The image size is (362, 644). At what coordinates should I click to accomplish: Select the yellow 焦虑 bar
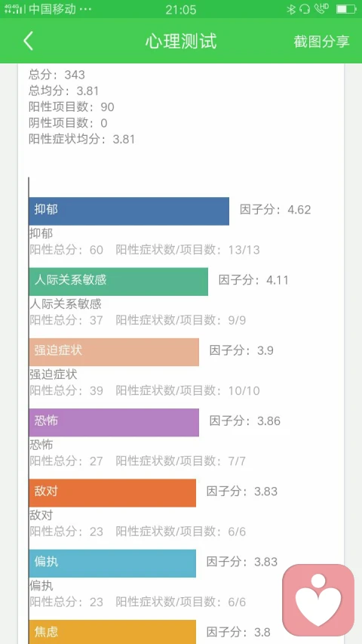pos(112,632)
